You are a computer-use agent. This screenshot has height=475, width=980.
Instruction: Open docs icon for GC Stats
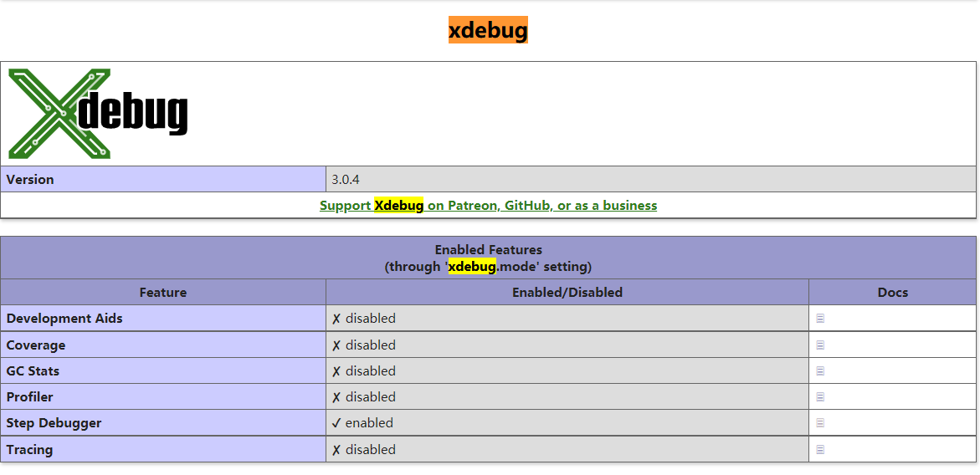point(820,370)
